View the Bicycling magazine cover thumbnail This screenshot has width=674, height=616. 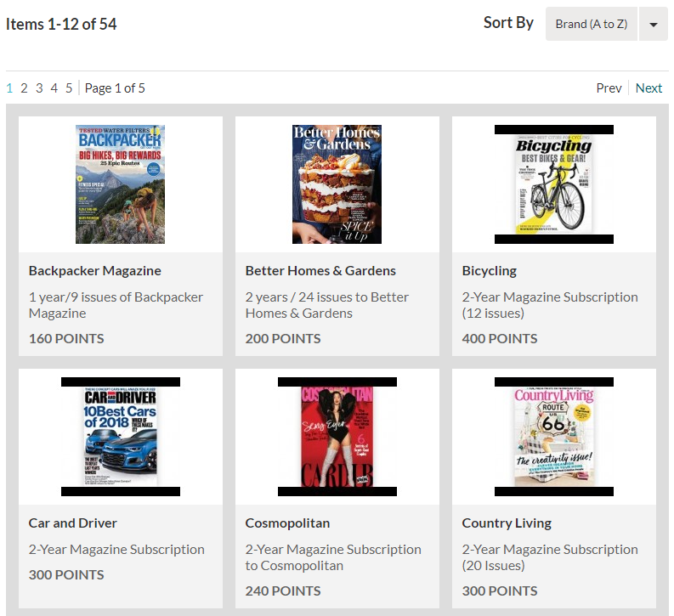(x=554, y=184)
